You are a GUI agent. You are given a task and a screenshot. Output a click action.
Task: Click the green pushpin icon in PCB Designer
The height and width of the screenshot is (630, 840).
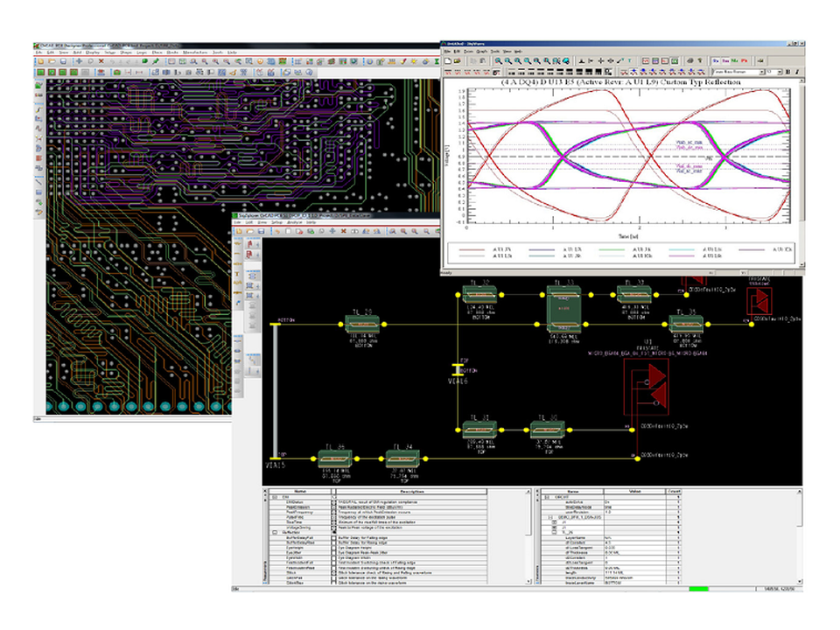(x=156, y=61)
